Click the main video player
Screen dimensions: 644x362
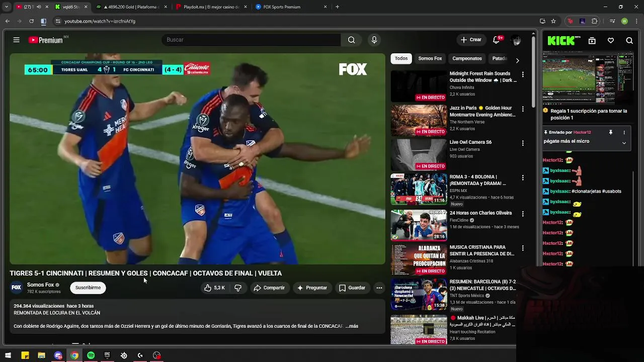click(197, 159)
